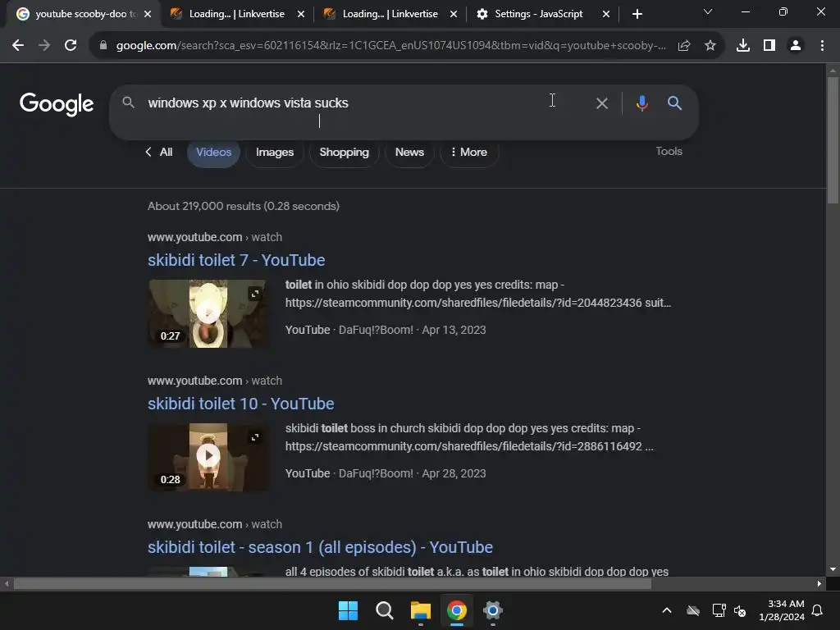Submit search with blue magnifier icon

coord(674,103)
